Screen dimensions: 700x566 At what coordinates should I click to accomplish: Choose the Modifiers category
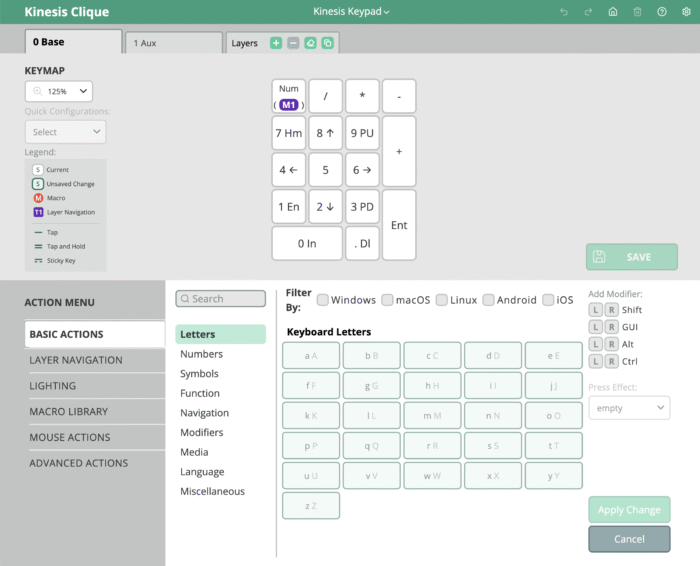(x=202, y=433)
